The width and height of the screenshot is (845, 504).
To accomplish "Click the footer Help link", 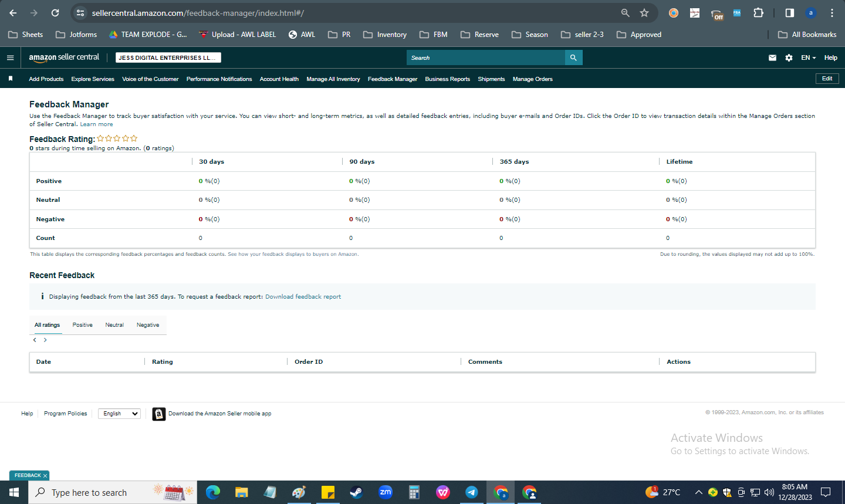I will click(27, 414).
